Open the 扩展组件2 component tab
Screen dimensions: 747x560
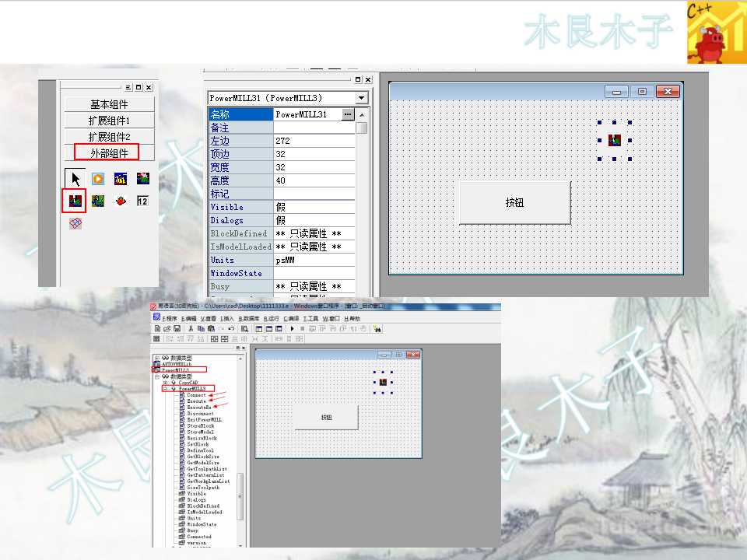(109, 137)
